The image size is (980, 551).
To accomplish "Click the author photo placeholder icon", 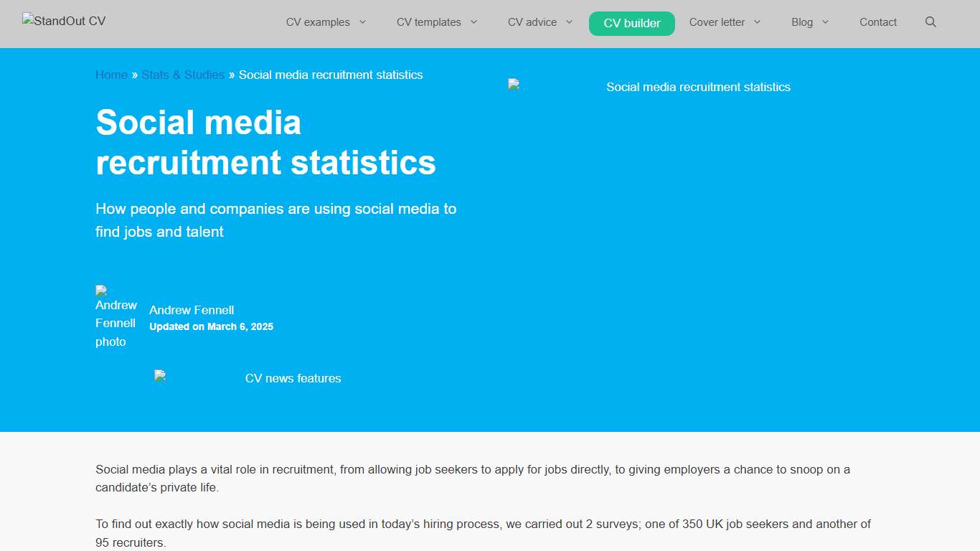I will (100, 290).
